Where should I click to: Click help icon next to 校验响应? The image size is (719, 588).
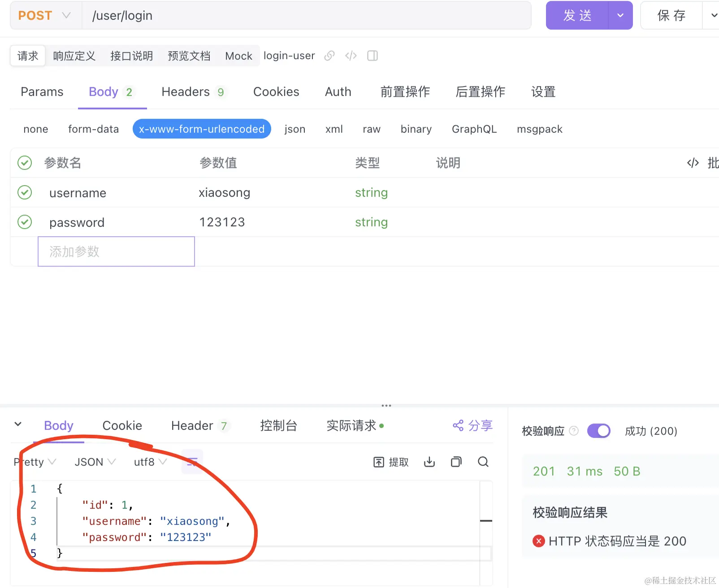(x=574, y=431)
